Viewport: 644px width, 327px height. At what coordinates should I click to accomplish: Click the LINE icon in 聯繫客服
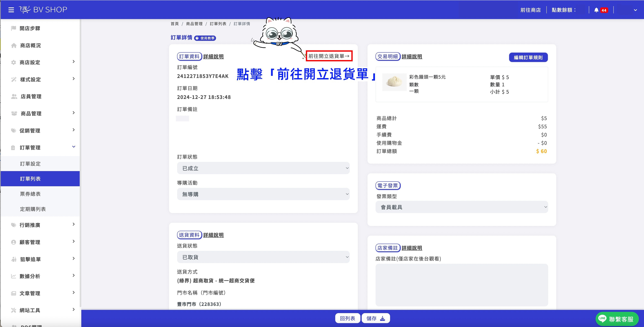click(602, 318)
